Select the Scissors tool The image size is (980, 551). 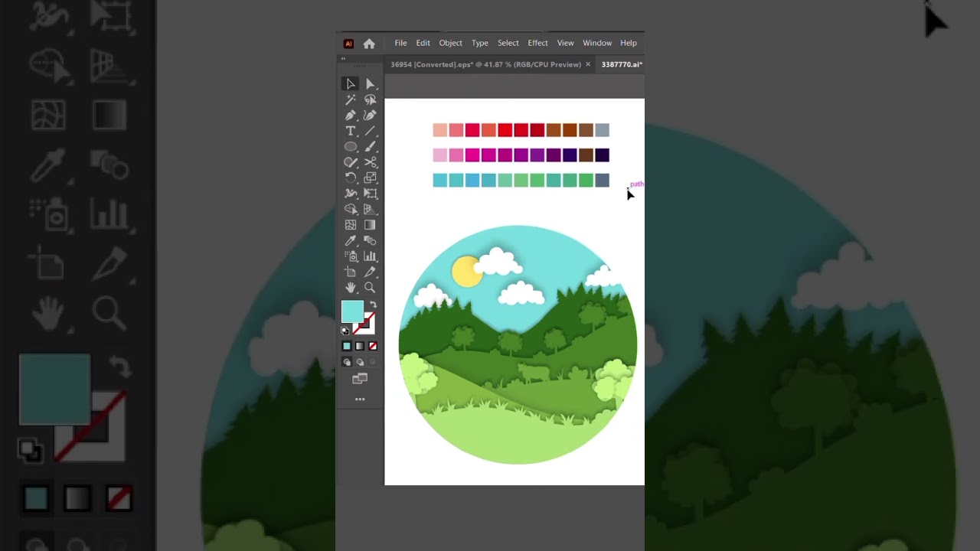(371, 162)
